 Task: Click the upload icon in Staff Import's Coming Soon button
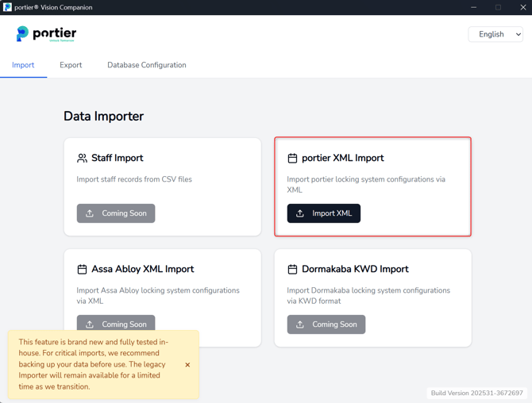[x=90, y=213]
